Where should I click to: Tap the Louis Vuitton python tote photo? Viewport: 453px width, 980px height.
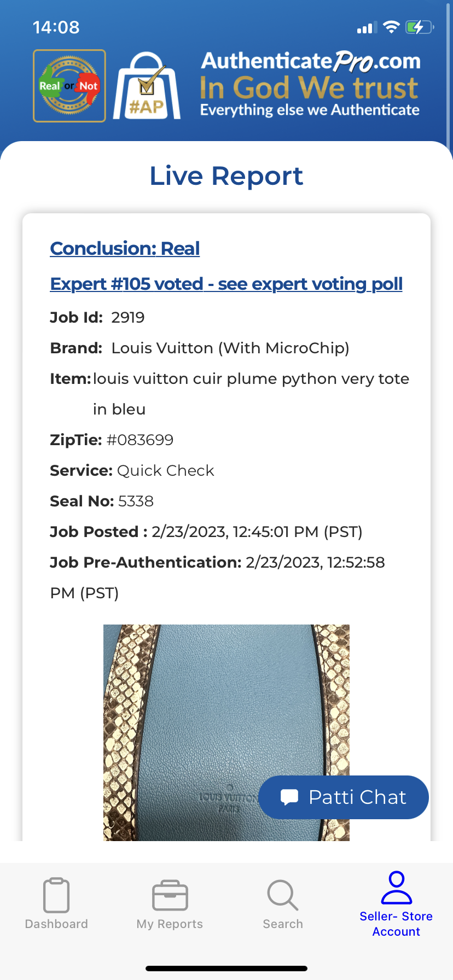[226, 732]
